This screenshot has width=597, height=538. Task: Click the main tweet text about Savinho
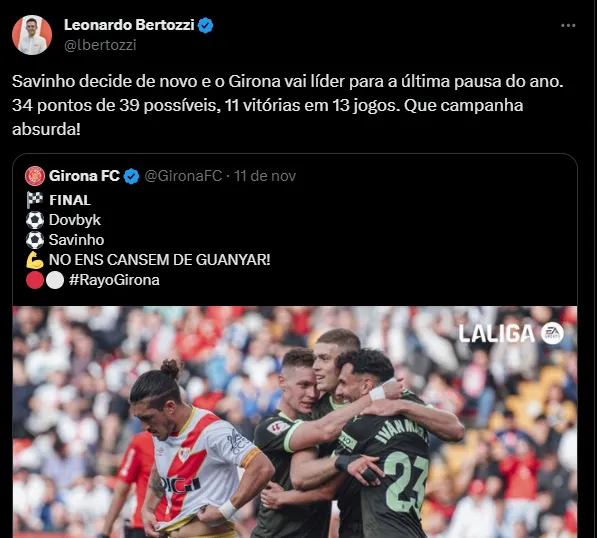287,105
